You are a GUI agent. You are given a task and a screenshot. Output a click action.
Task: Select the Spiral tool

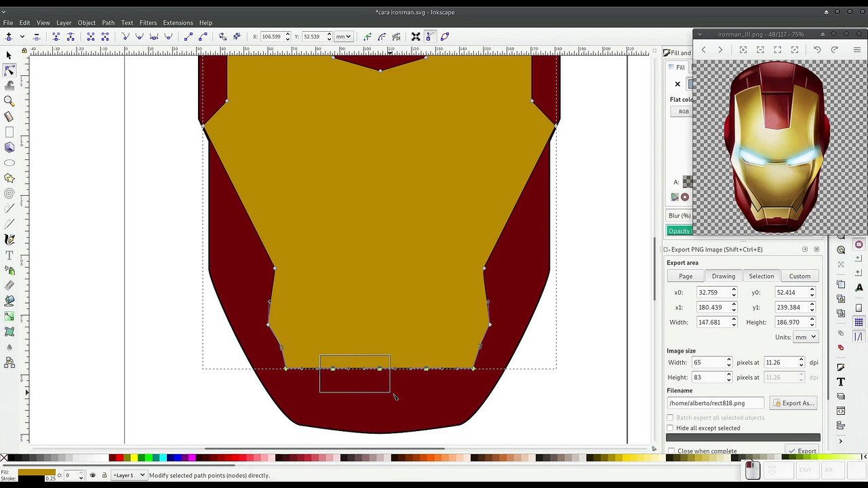[9, 193]
